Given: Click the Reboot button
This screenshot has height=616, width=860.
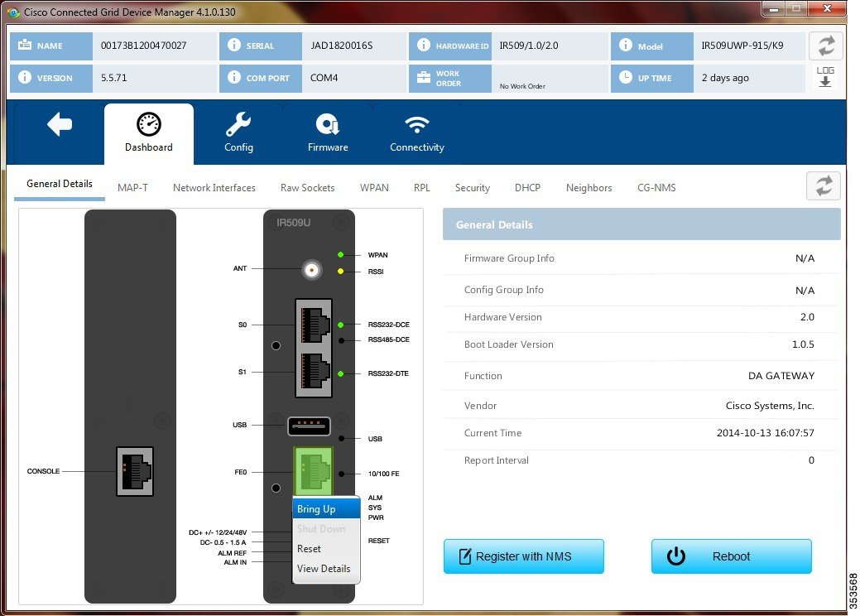Looking at the screenshot, I should (731, 556).
